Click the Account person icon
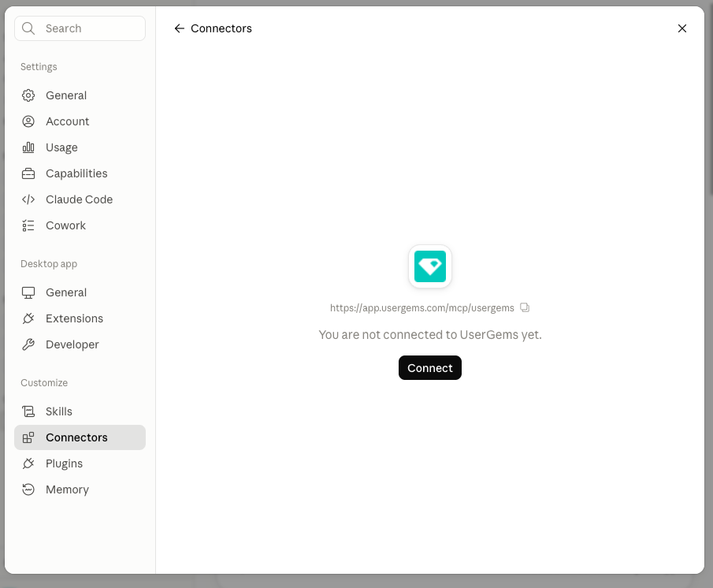 28,121
